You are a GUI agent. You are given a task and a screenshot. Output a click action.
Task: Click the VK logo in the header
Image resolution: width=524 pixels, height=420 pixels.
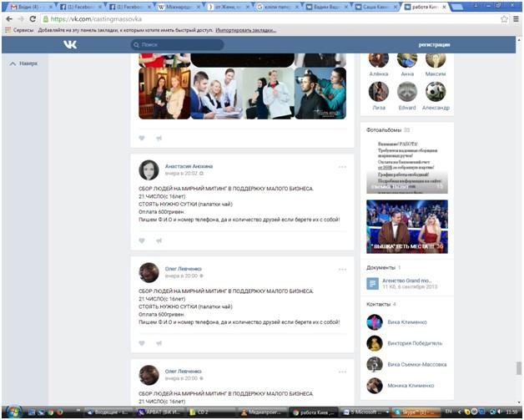tap(70, 45)
